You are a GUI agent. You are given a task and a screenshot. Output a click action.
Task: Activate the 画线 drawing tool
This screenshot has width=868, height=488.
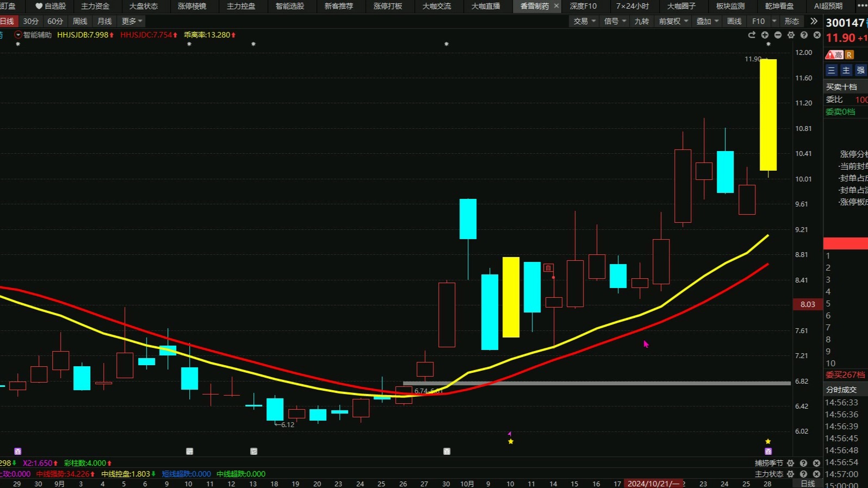[734, 21]
